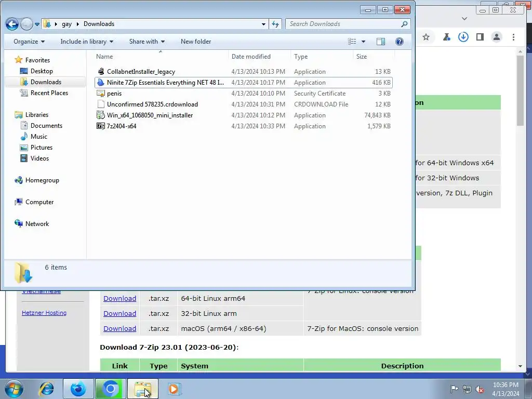Click Chrome's tab search chevron
Viewport: 532px width, 399px height.
[464, 19]
